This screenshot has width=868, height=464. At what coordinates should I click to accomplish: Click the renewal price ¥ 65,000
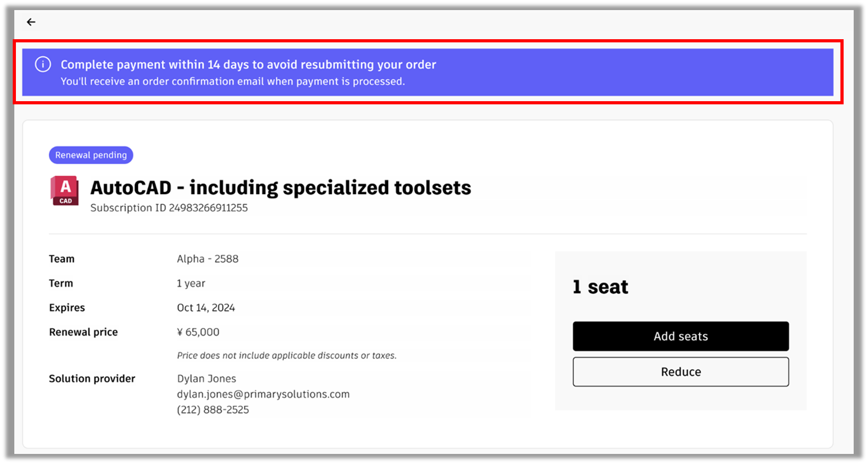click(198, 332)
